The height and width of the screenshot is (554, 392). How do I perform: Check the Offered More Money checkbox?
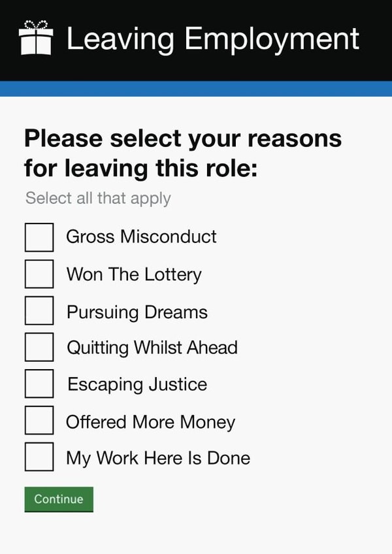pyautogui.click(x=39, y=421)
